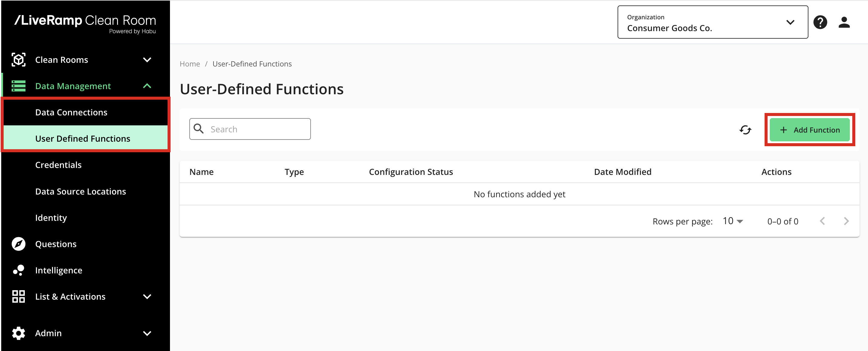This screenshot has height=351, width=868.
Task: Open the Data Connections menu item
Action: pos(71,112)
